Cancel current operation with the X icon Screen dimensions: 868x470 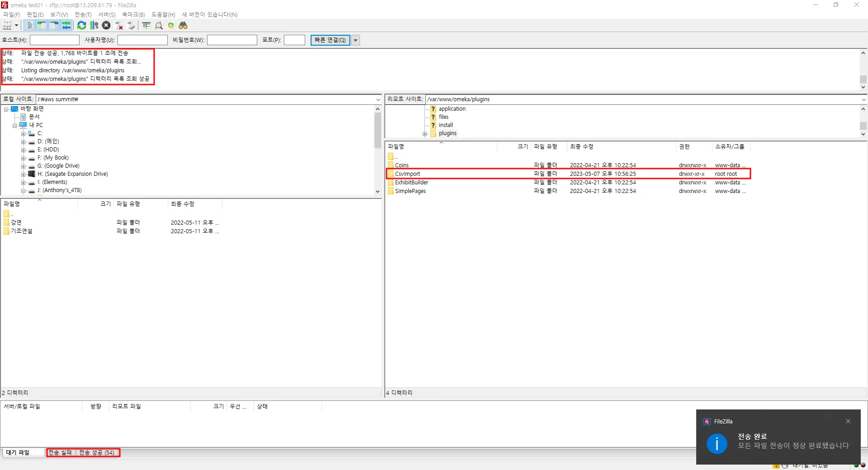[x=106, y=26]
